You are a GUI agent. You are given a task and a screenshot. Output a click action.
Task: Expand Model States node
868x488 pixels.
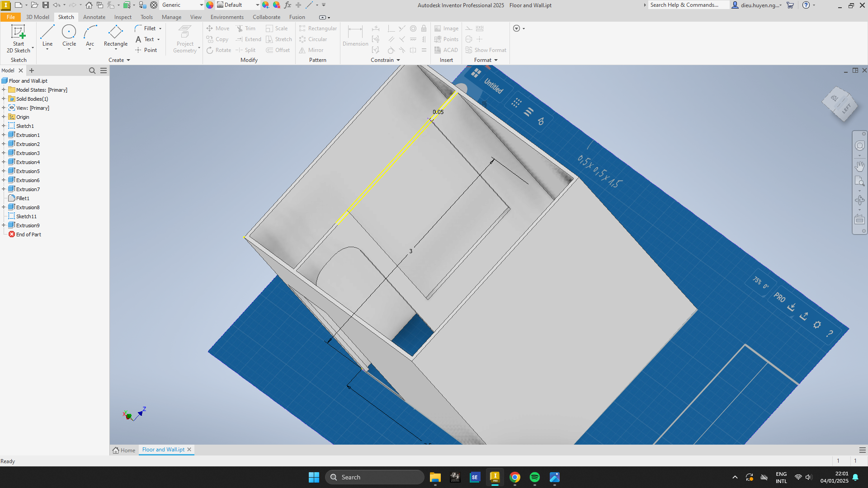coord(4,90)
